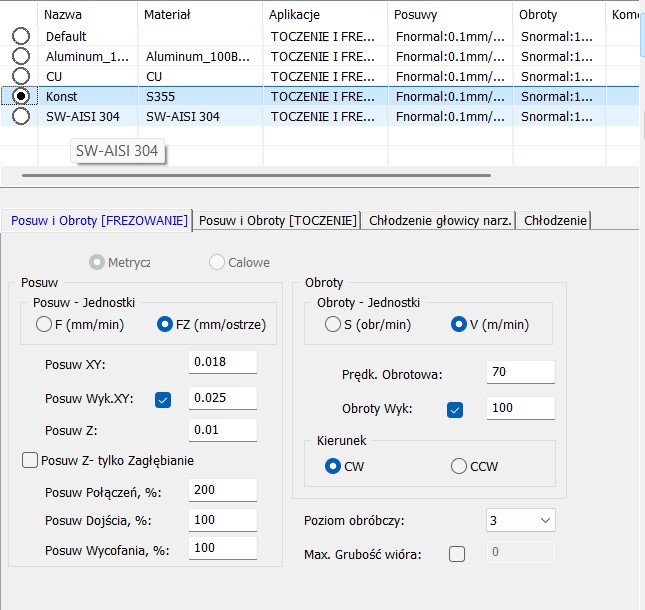Open the Chłodzenie tab
The image size is (645, 610).
point(555,220)
